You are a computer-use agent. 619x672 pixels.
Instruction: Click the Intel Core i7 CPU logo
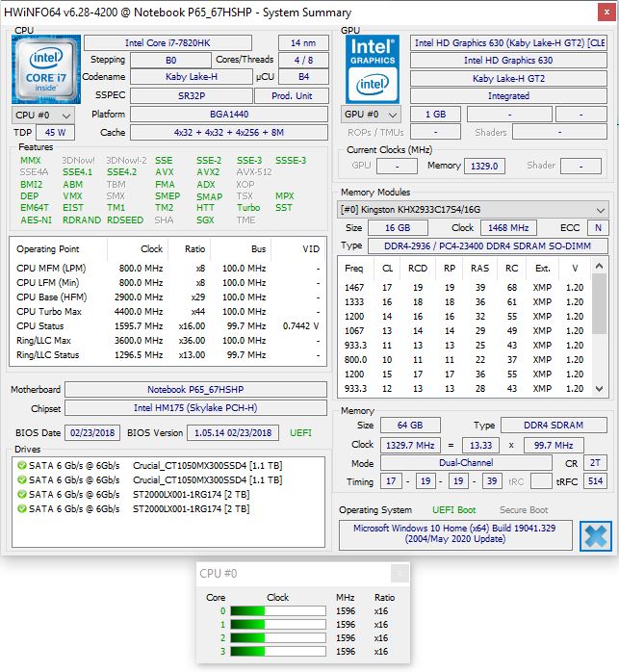click(x=46, y=69)
